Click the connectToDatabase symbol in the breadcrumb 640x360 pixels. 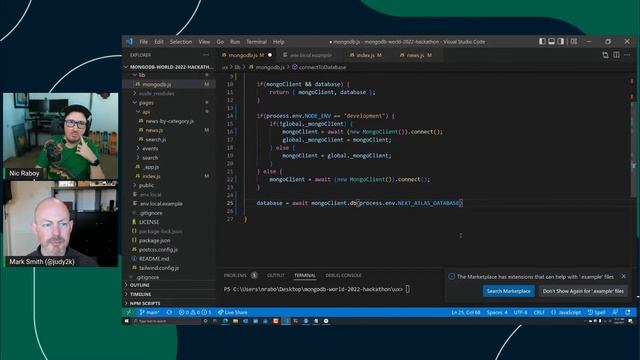(319, 67)
